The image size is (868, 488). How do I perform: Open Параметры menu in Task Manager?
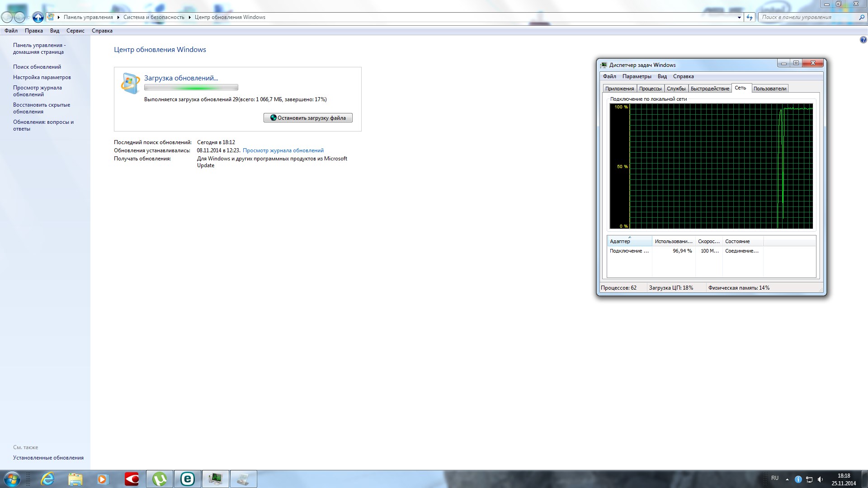pyautogui.click(x=637, y=76)
